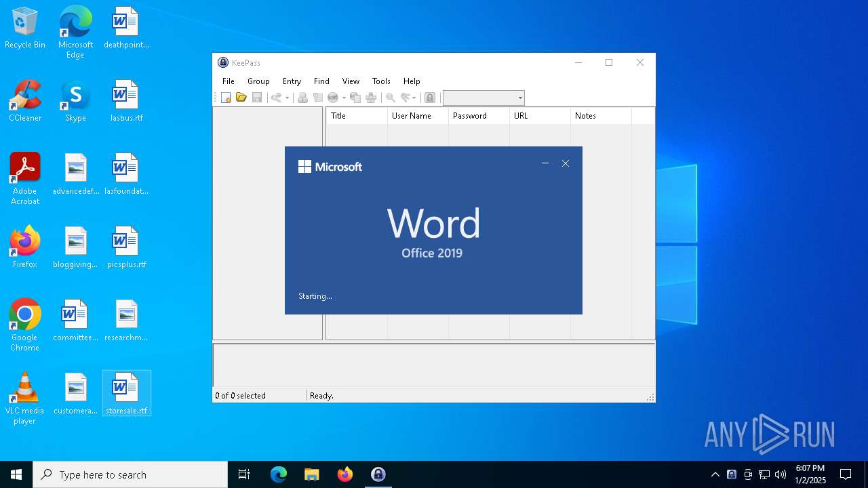Open the Group menu
This screenshot has height=488, width=868.
point(258,81)
